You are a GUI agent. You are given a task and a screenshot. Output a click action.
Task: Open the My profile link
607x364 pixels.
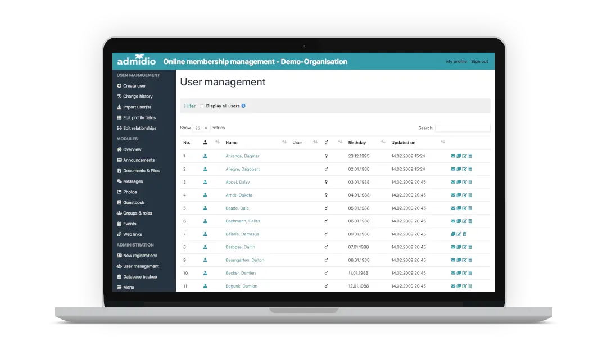coord(456,62)
